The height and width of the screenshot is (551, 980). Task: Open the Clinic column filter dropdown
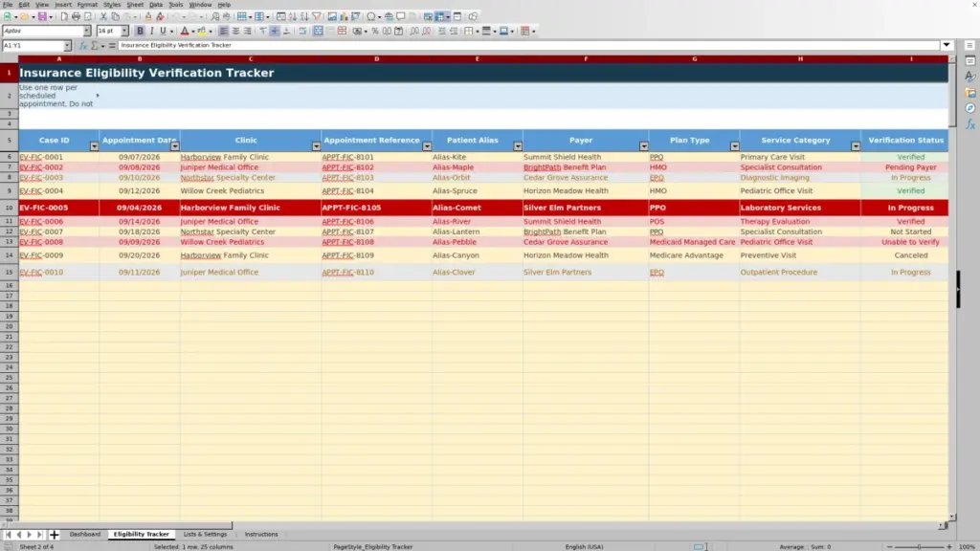tap(316, 146)
